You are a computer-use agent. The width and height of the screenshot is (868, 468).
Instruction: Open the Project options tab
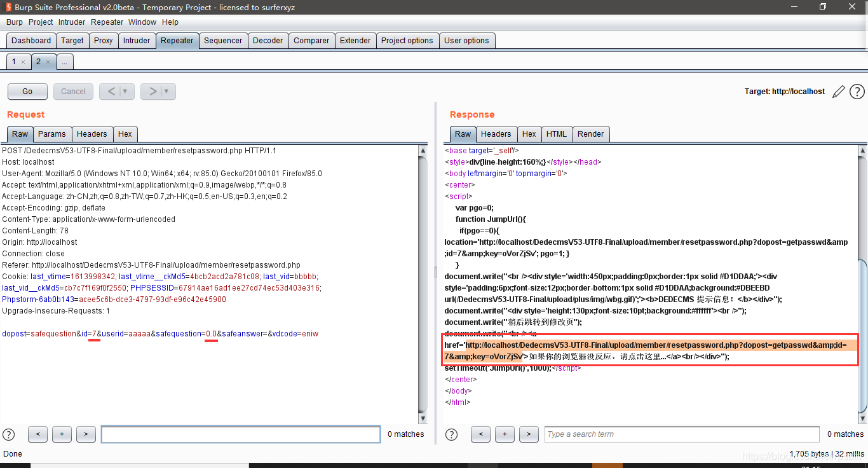(407, 41)
